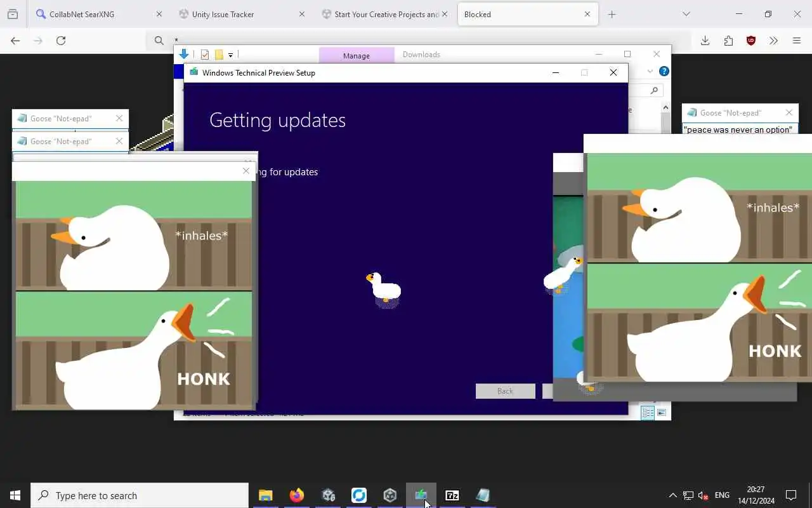Viewport: 812px width, 508px height.
Task: Click the Windows Start button
Action: coord(15,495)
